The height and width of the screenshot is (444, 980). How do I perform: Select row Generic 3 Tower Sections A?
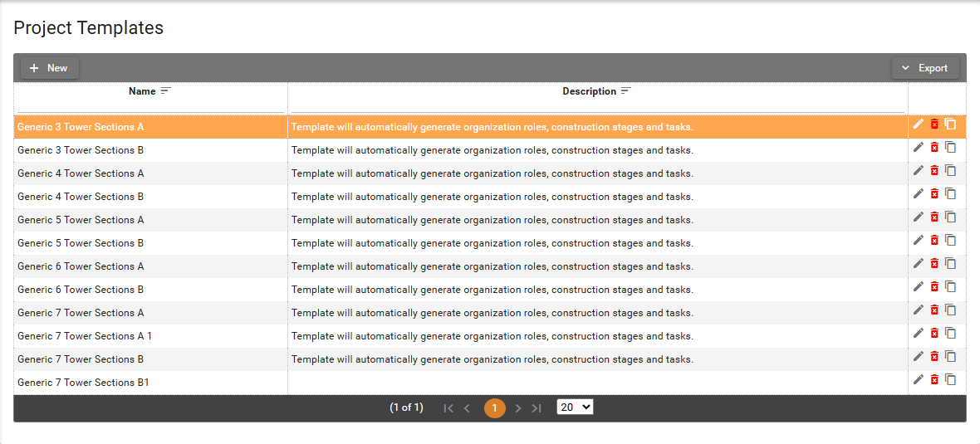tap(490, 127)
